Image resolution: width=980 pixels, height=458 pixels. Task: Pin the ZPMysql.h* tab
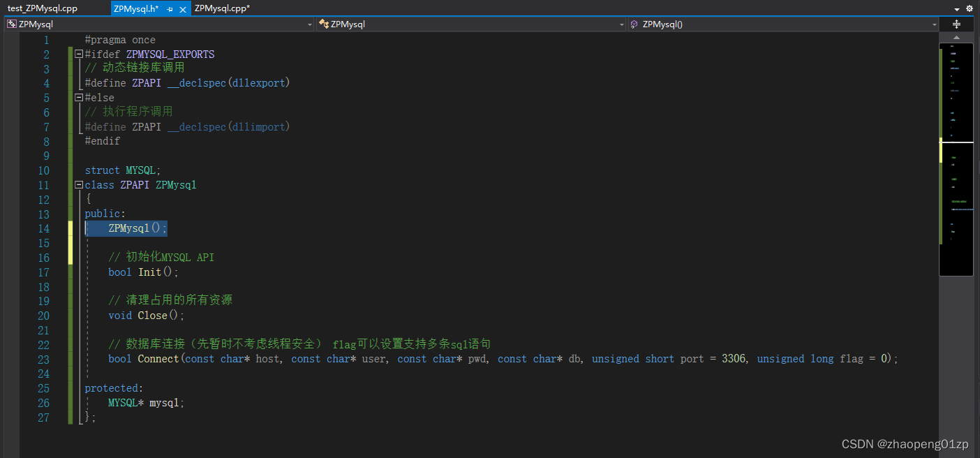click(x=170, y=9)
